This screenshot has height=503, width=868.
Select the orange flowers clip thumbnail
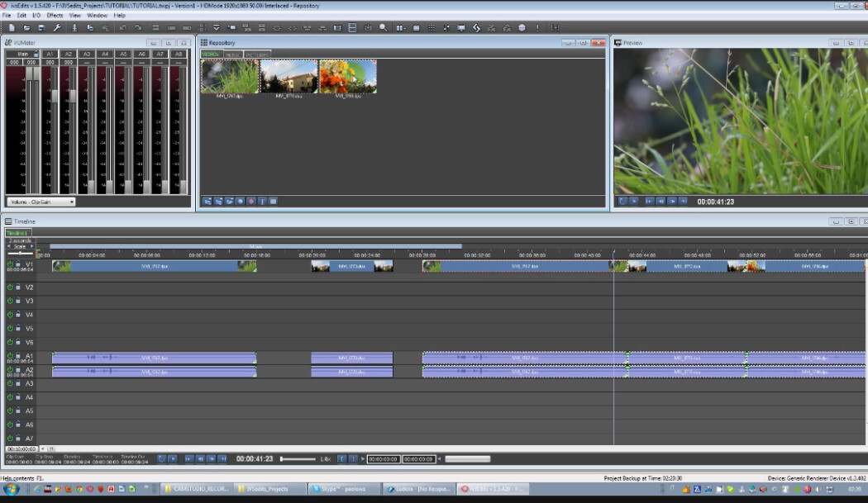(348, 77)
